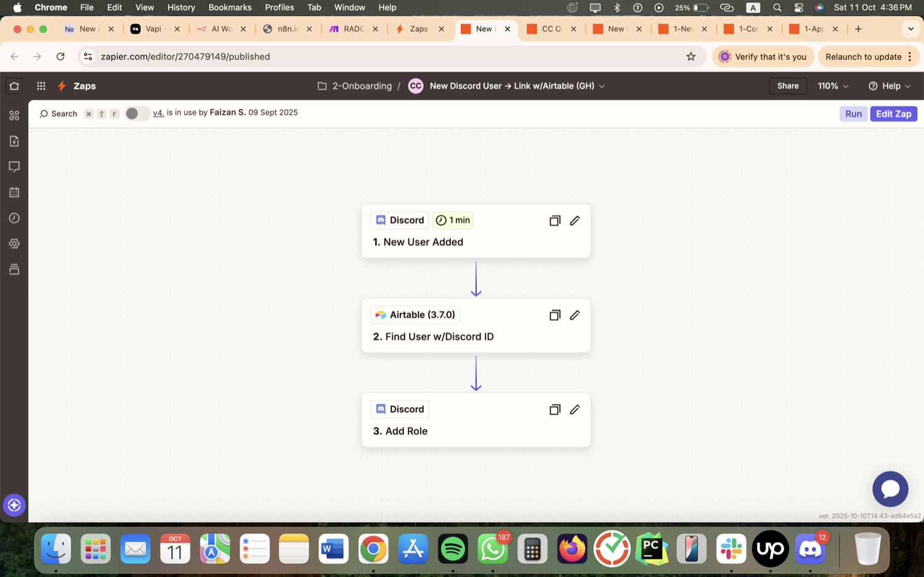Open the Help dropdown menu
The image size is (924, 577).
[x=890, y=86]
